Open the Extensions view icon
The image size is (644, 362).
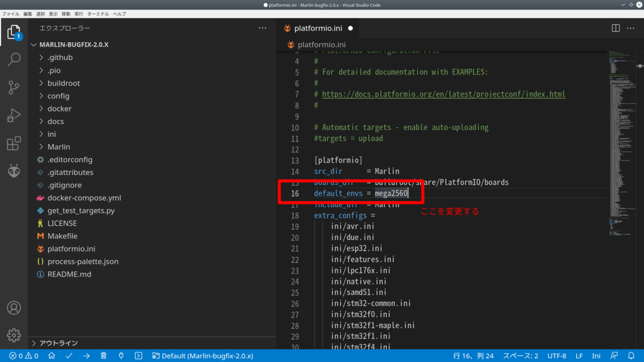point(14,143)
